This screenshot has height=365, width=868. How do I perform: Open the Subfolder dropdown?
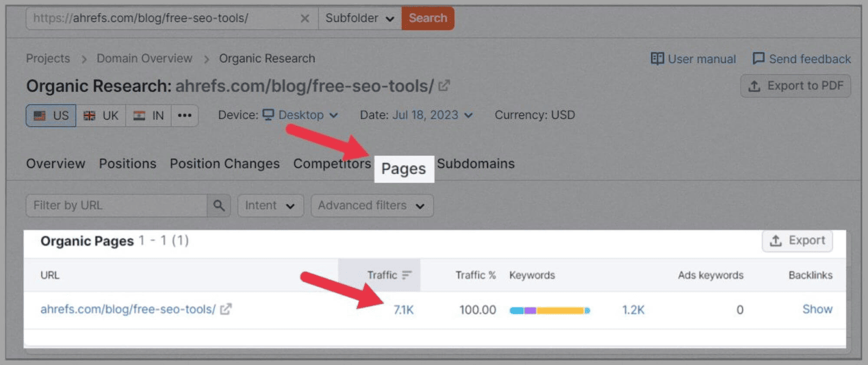pyautogui.click(x=358, y=18)
